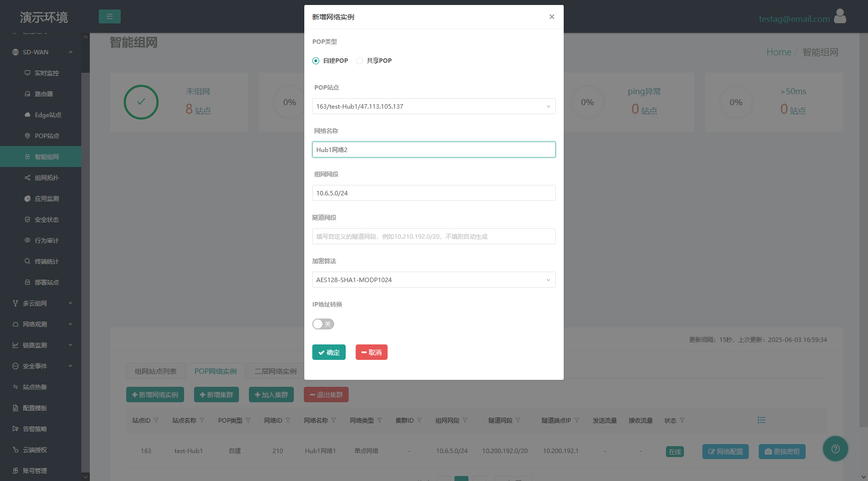This screenshot has height=481, width=868.
Task: Expand the 多云组网 sidebar section
Action: (70, 303)
